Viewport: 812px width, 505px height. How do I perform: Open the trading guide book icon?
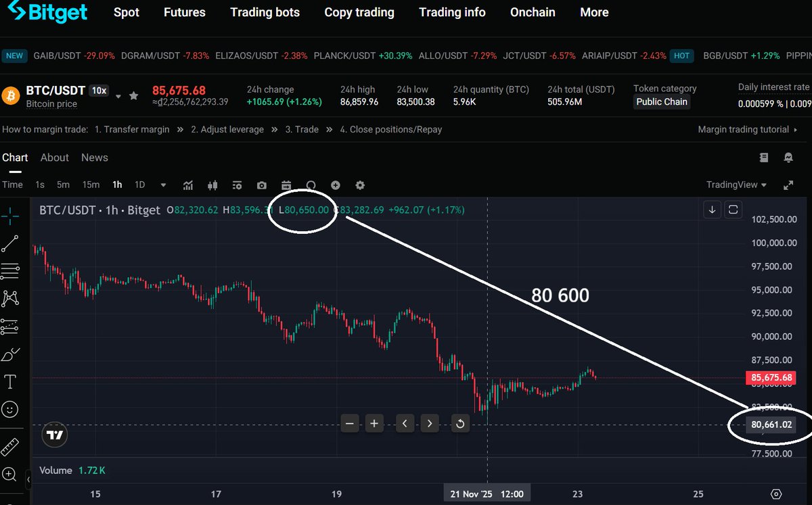click(x=763, y=158)
